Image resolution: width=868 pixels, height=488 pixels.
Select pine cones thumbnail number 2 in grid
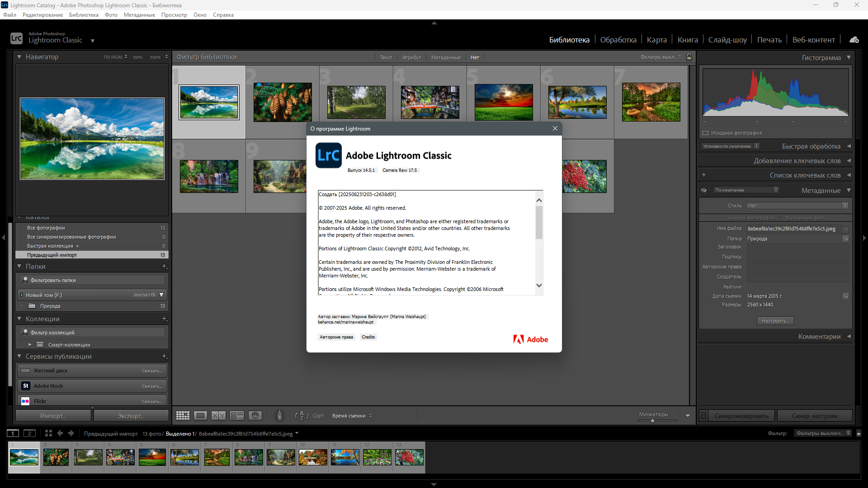[x=283, y=102]
